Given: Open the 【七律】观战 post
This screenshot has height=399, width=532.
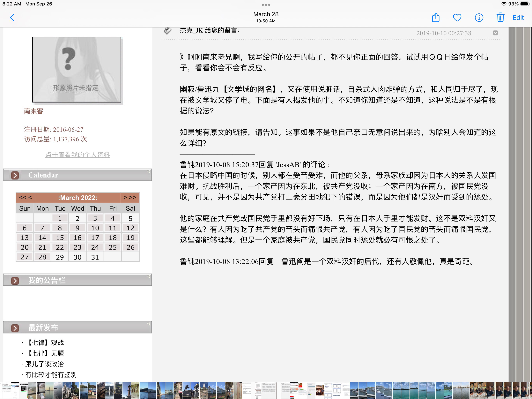Looking at the screenshot, I should [45, 343].
